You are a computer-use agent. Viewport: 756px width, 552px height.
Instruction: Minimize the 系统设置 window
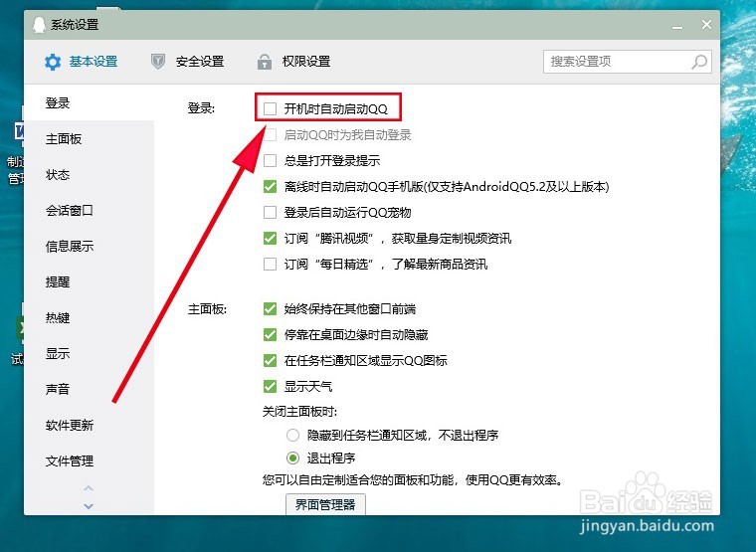click(x=677, y=26)
